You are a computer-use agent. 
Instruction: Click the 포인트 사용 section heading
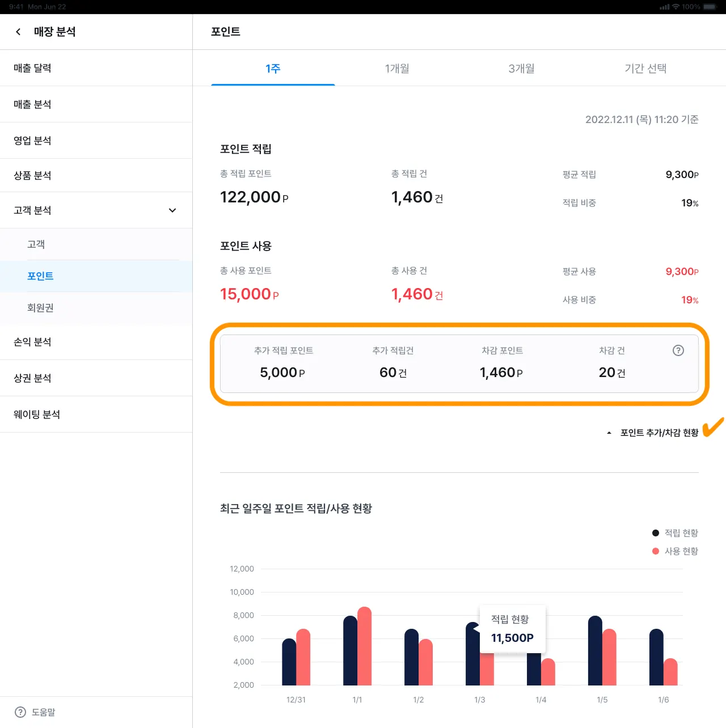click(246, 246)
